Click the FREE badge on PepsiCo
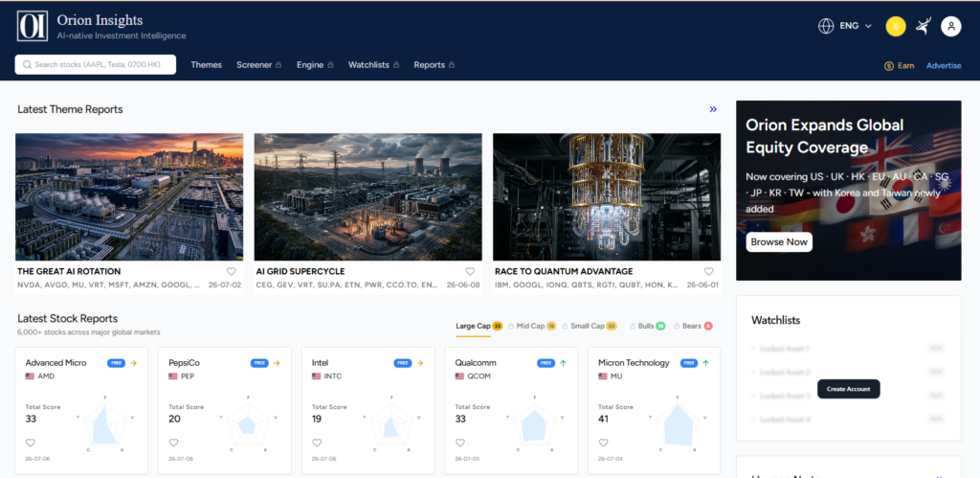Screen dimensions: 980x478 pos(259,363)
